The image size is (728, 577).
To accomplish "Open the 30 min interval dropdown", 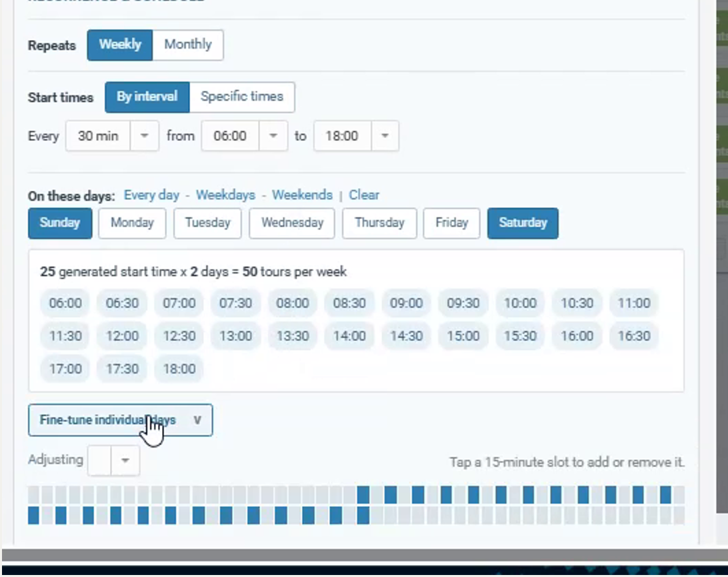I will tap(113, 136).
